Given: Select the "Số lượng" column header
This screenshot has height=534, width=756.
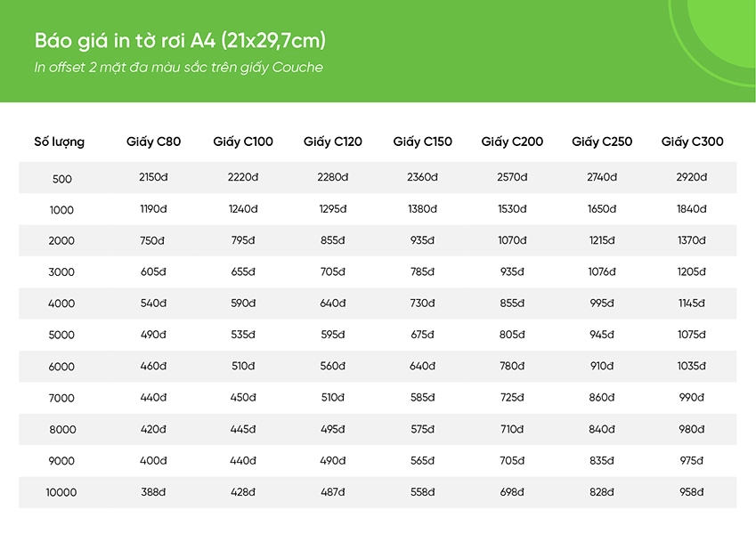Looking at the screenshot, I should [60, 142].
